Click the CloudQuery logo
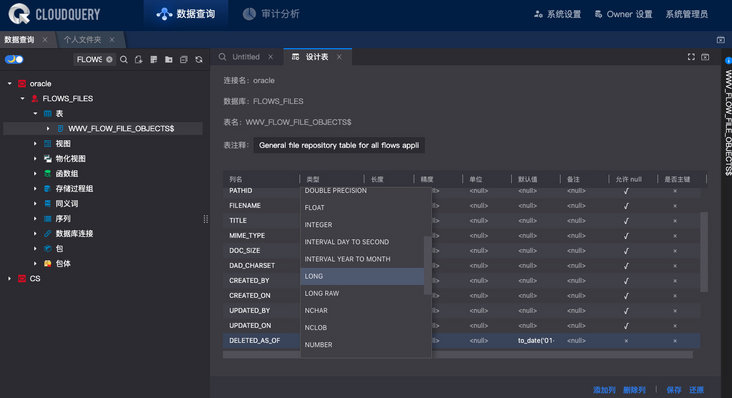 point(54,14)
